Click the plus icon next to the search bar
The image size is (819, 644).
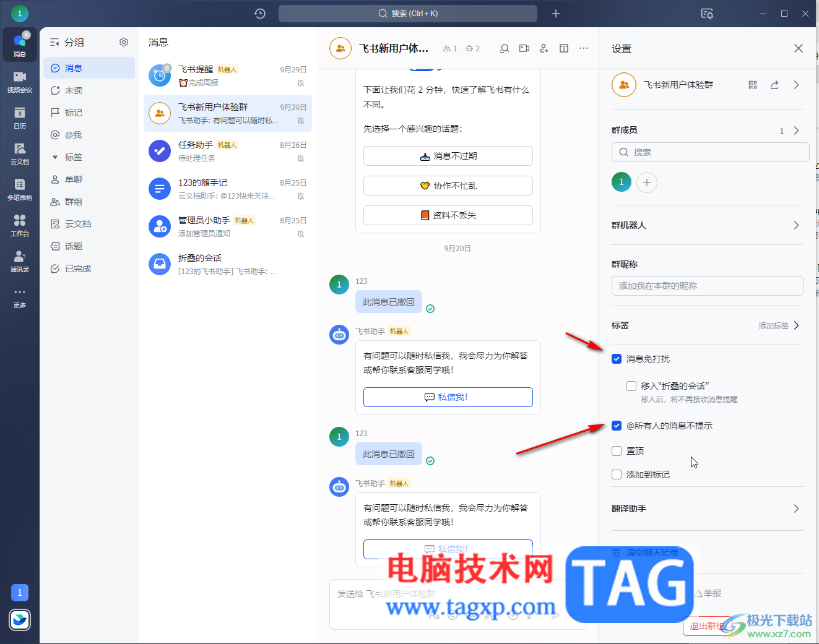tap(556, 14)
